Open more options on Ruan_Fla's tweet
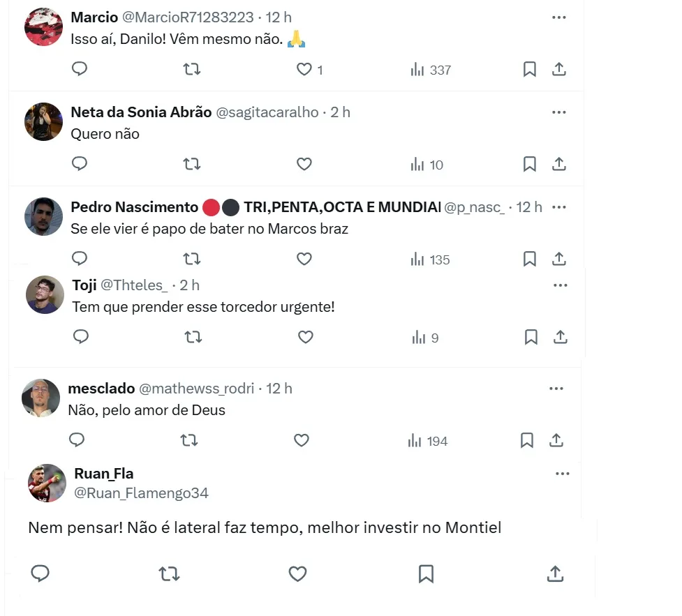This screenshot has height=616, width=682. pos(563,474)
